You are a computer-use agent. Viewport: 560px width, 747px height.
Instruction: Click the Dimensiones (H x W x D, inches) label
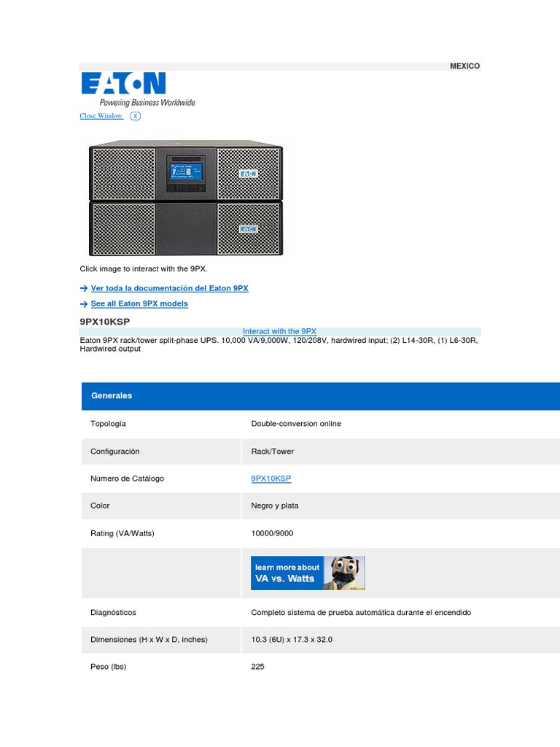(149, 639)
